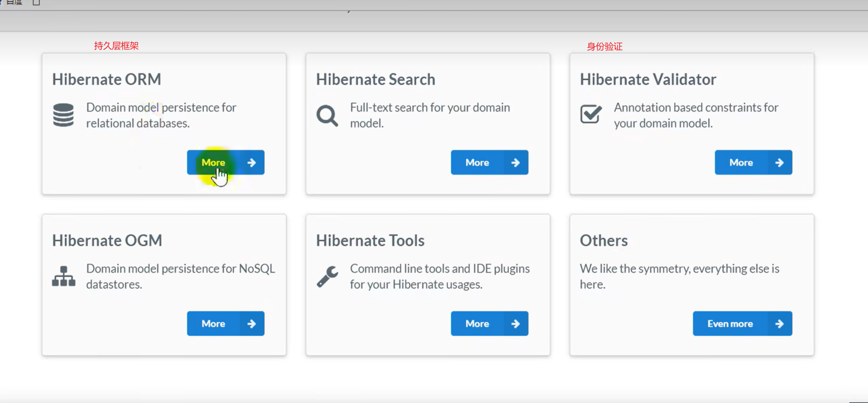Click the arrow on Hibernate ORM's More button

252,162
